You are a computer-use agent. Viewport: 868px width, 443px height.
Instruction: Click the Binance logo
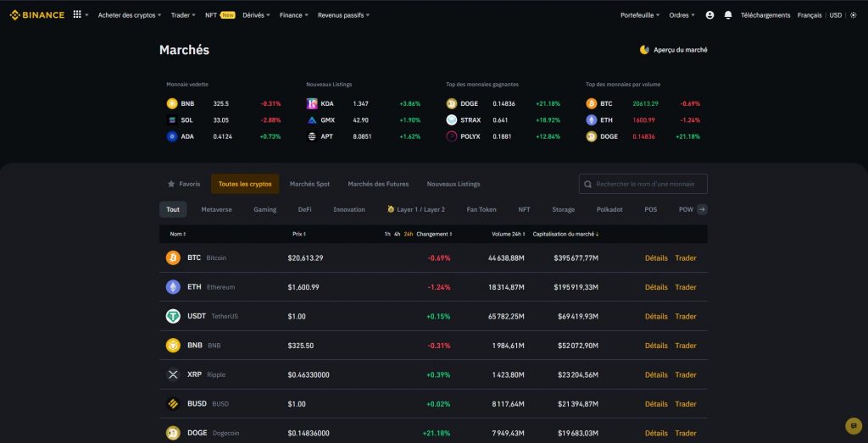coord(37,15)
